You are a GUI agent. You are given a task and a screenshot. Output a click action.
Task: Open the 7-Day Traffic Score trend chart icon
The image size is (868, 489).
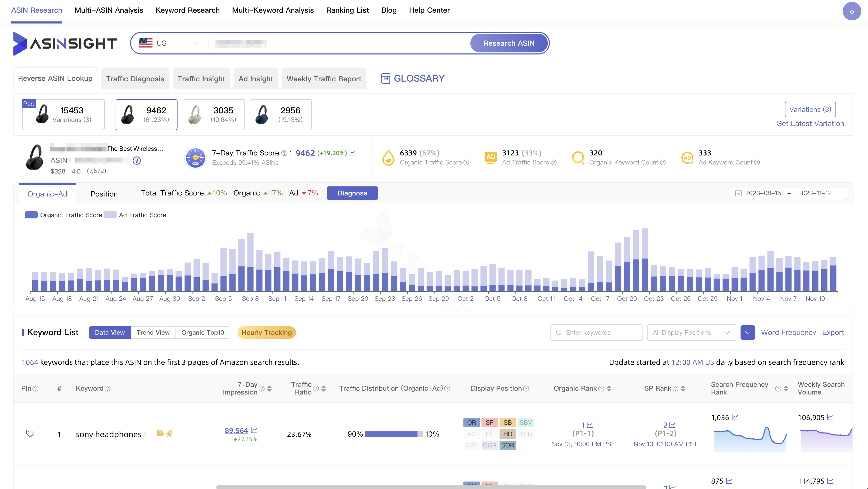[x=352, y=153]
